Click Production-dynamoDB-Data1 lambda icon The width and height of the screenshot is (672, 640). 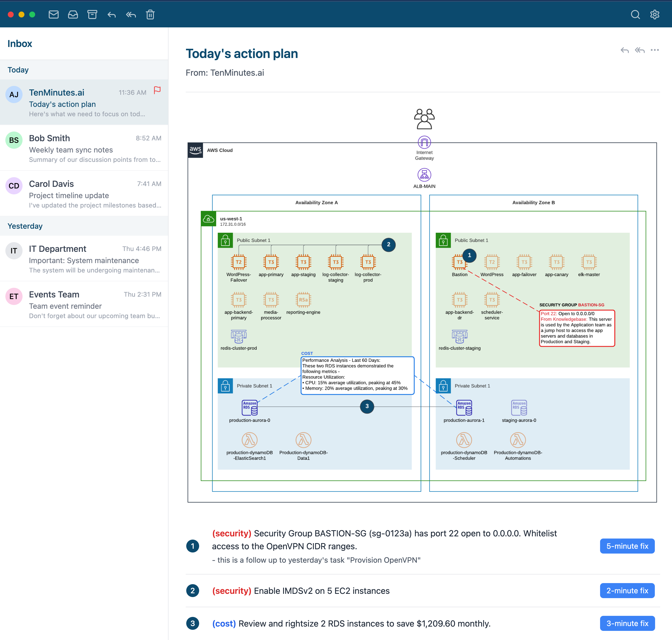303,440
